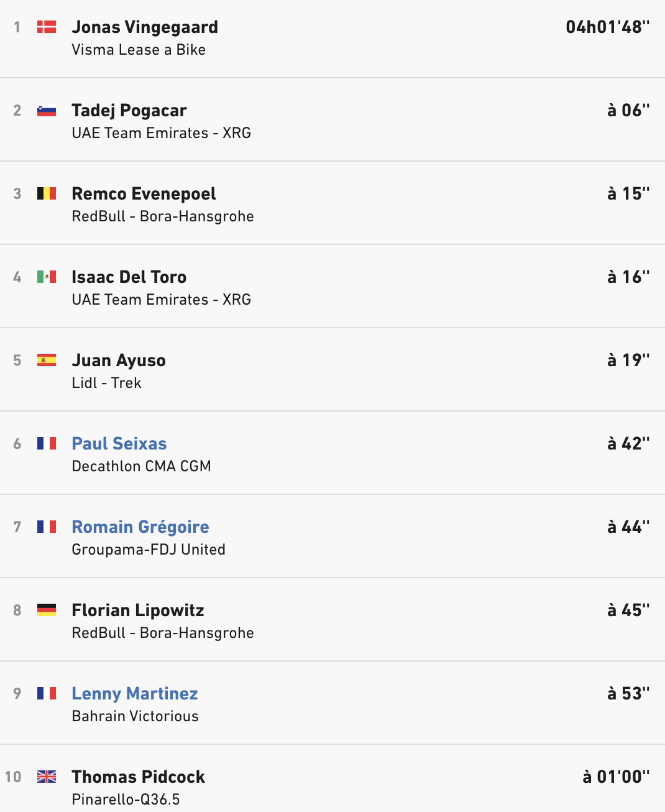Open Paul Seixas rider profile link
This screenshot has width=665, height=812.
[119, 443]
